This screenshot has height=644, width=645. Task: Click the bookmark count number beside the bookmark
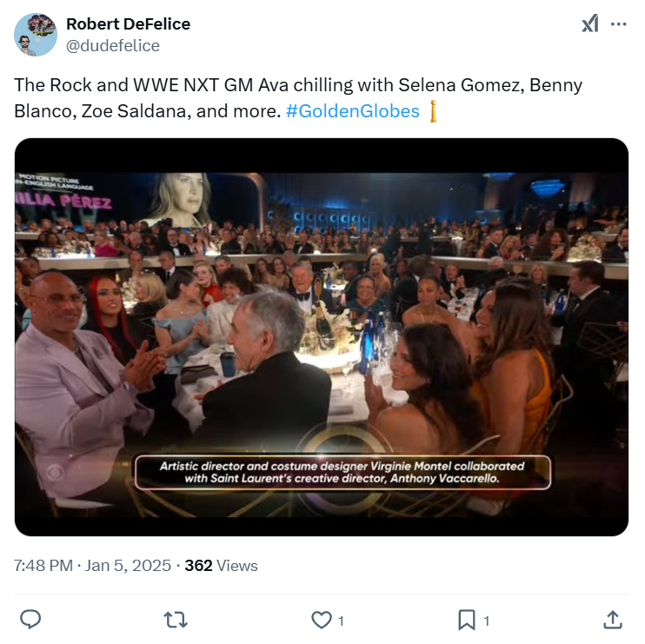click(486, 621)
